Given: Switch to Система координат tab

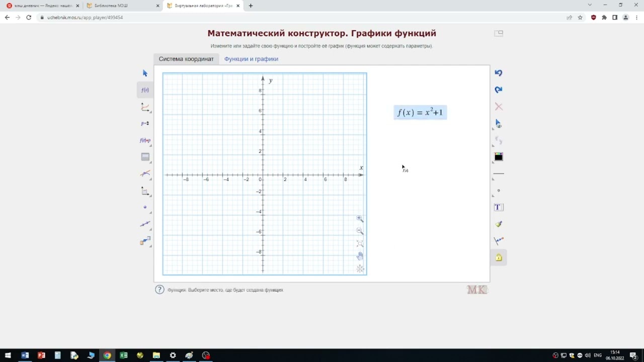Looking at the screenshot, I should point(186,59).
